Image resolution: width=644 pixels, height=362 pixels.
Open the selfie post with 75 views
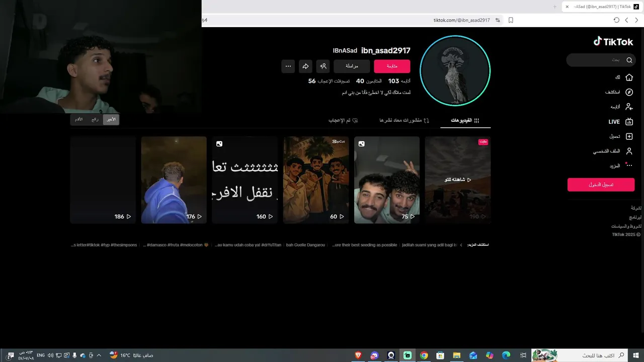tap(387, 180)
